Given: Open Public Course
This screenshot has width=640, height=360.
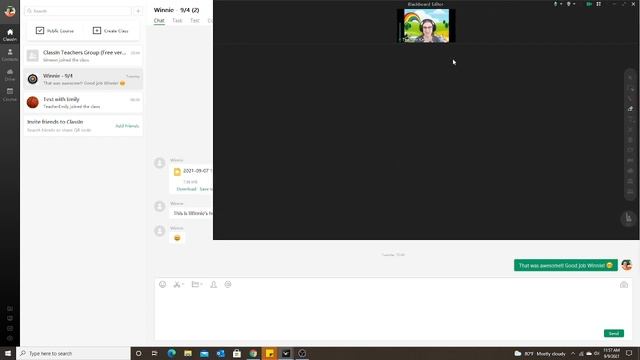Looking at the screenshot, I should point(55,31).
